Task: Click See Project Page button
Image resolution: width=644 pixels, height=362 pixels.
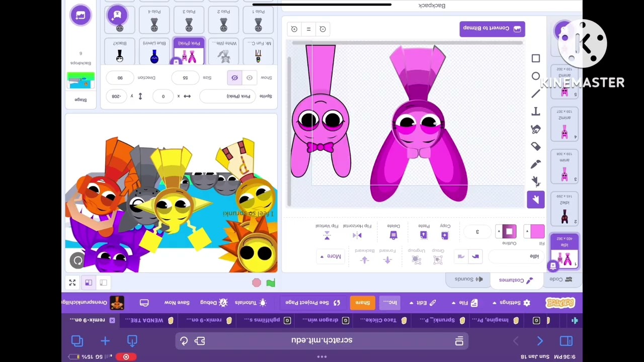Action: point(313,303)
